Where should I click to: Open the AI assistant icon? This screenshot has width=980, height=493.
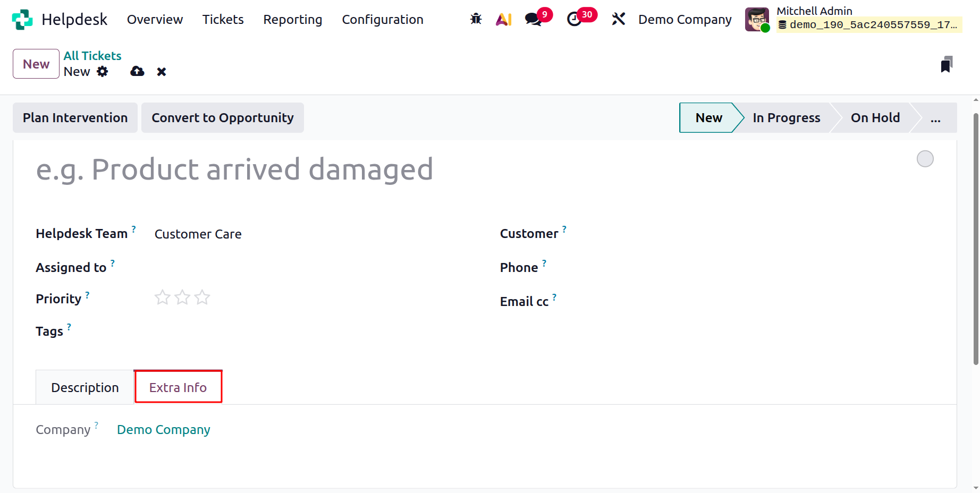pos(503,19)
